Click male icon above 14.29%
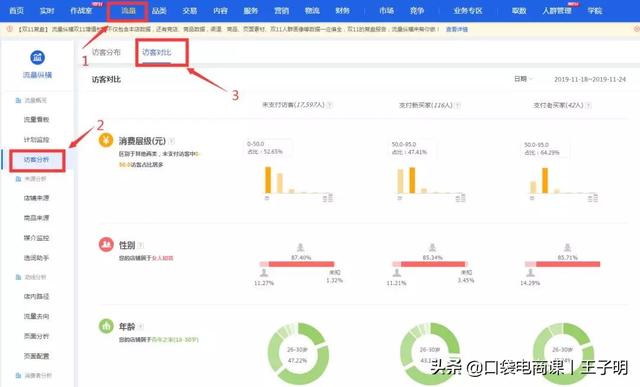Image resolution: width=640 pixels, height=387 pixels. click(x=530, y=272)
